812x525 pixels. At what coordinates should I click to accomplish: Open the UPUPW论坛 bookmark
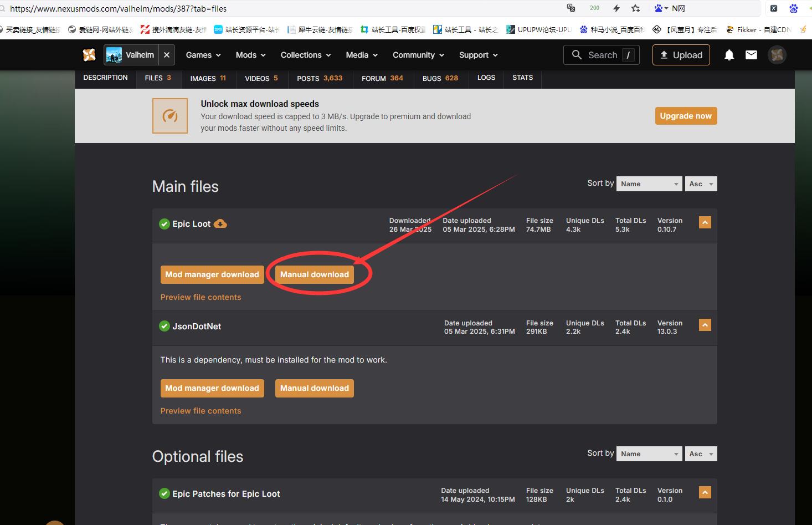(539, 29)
